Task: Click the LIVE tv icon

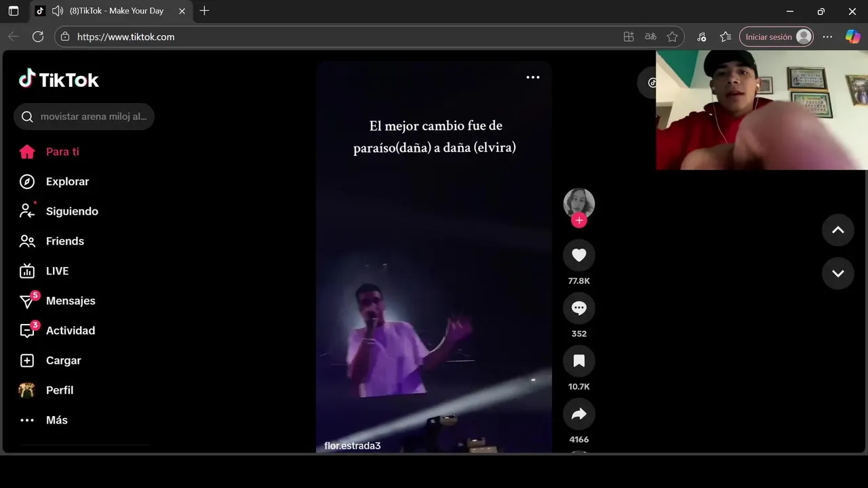Action: pyautogui.click(x=27, y=271)
